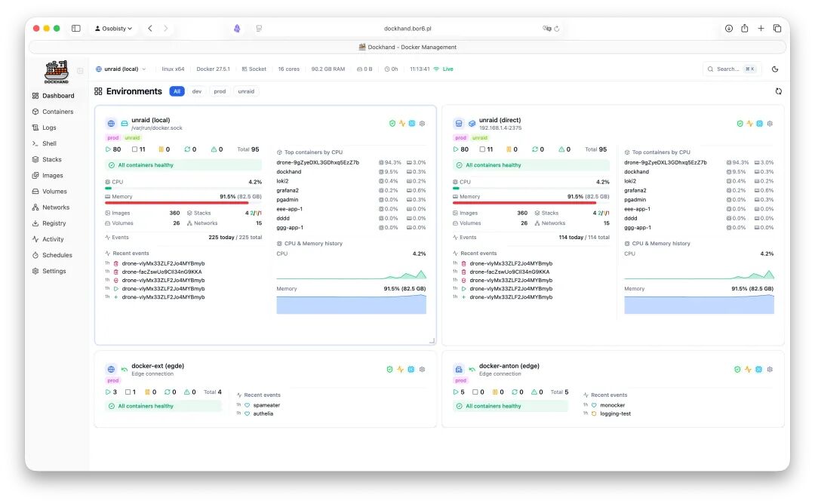This screenshot has width=815, height=504.
Task: Click the logging-test recent event
Action: tap(616, 414)
